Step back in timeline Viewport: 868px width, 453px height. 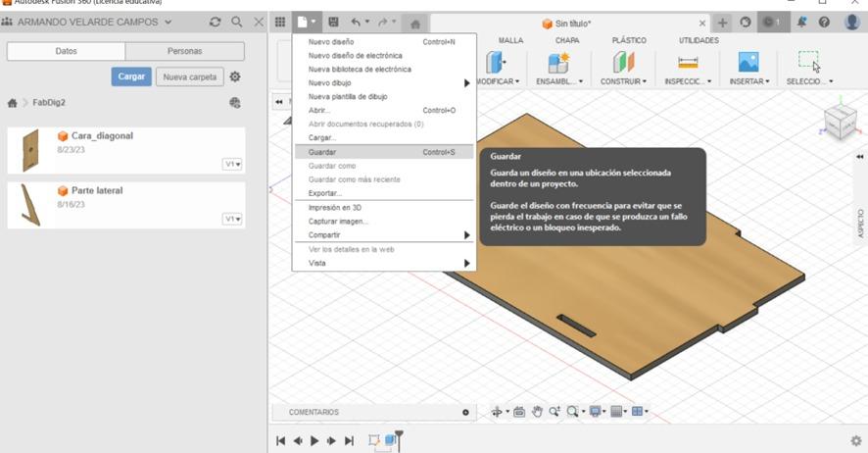(x=298, y=441)
